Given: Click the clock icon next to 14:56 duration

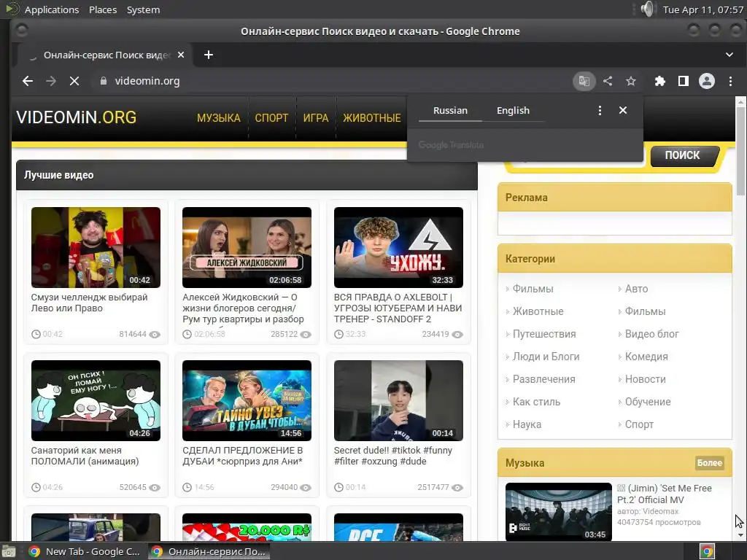Looking at the screenshot, I should click(x=187, y=488).
